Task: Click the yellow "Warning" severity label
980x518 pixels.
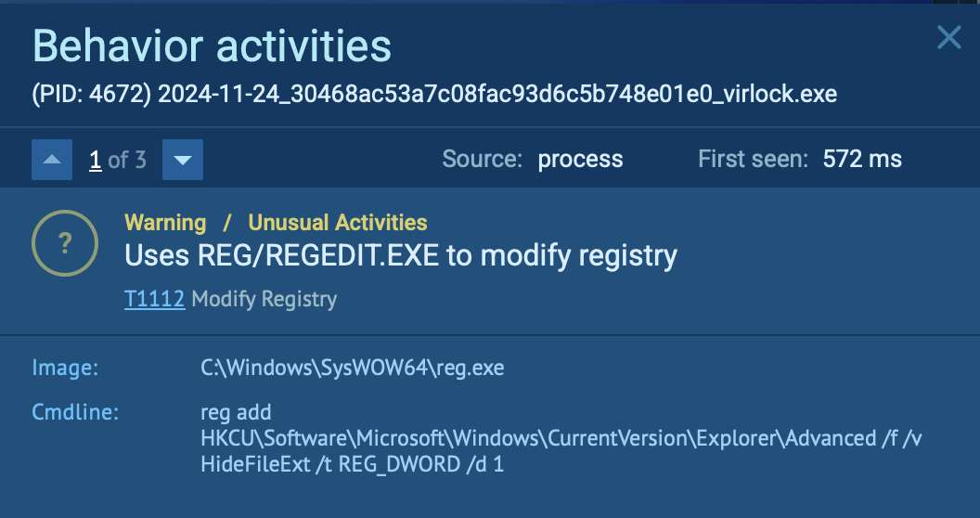Action: coord(165,223)
